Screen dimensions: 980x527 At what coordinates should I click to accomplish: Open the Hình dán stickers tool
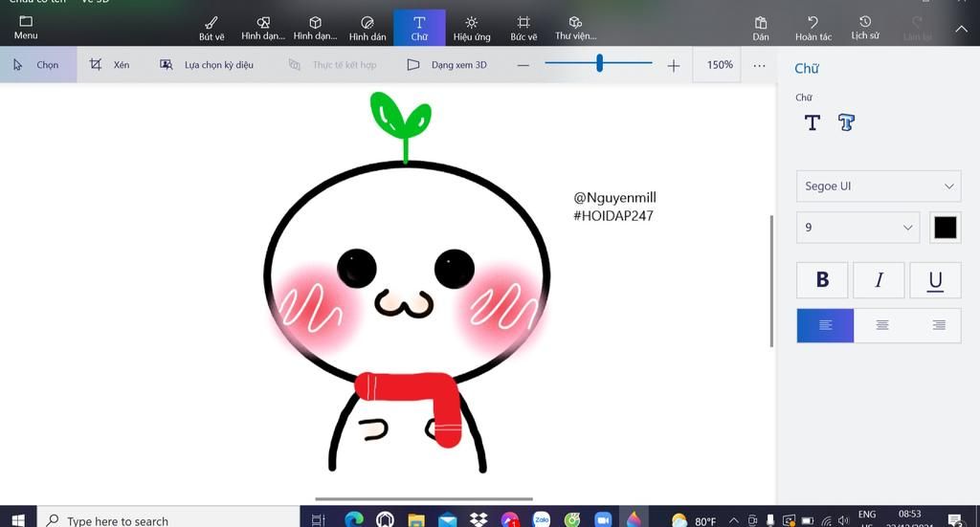(367, 28)
